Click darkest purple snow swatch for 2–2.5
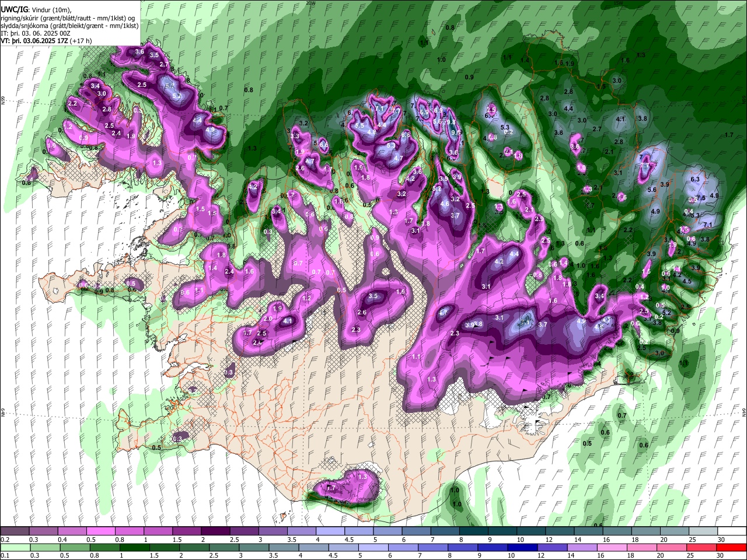This screenshot has height=560, width=747. point(215,531)
